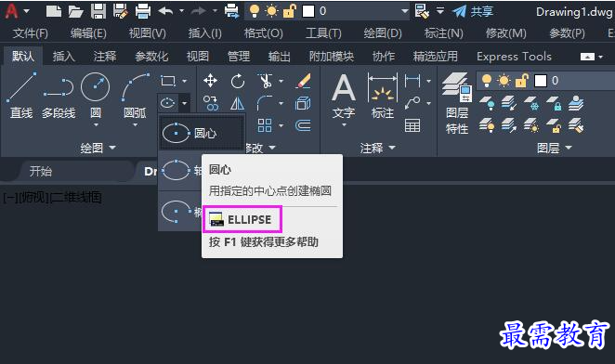Viewport: 615px width, 364px height.
Task: Choose the 圆心 ellipse option
Action: [202, 133]
